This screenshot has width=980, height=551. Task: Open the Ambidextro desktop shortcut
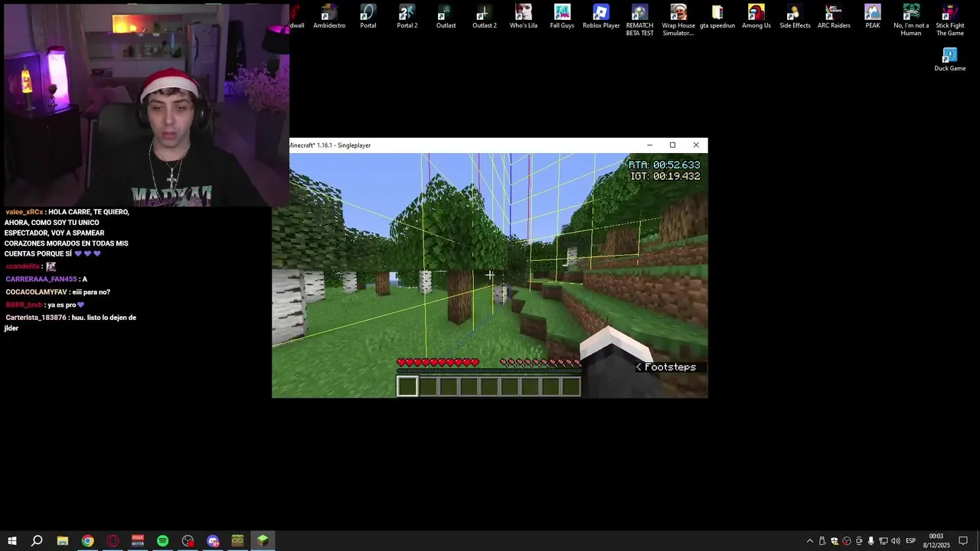tap(329, 17)
